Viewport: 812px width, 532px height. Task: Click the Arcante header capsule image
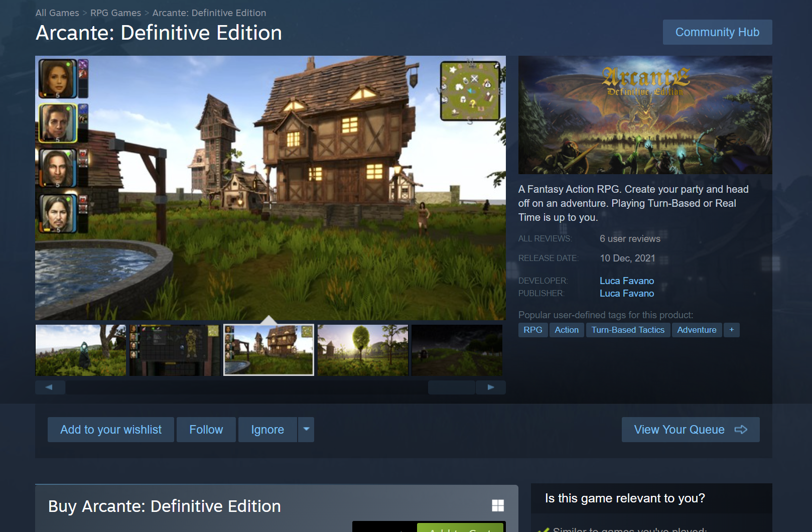coord(645,115)
